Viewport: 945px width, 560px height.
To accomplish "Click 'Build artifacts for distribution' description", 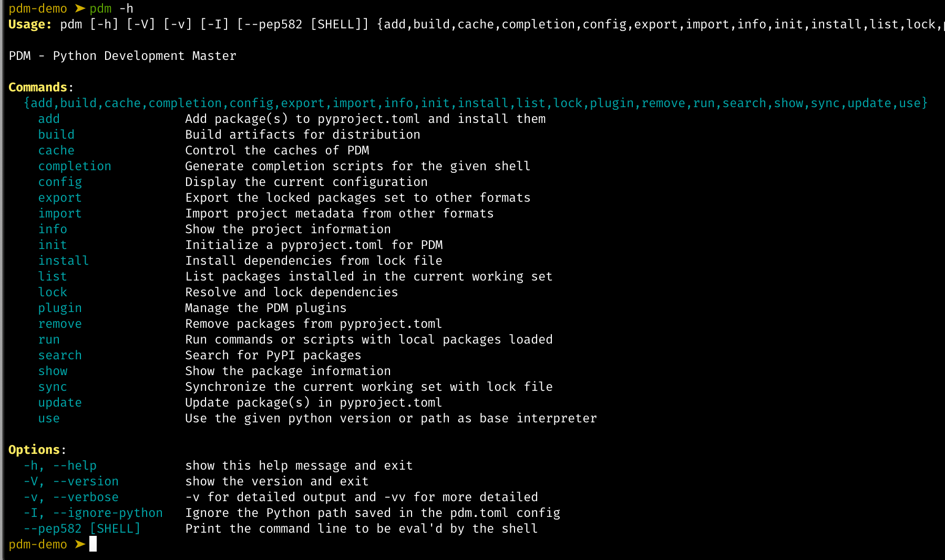I will coord(302,134).
